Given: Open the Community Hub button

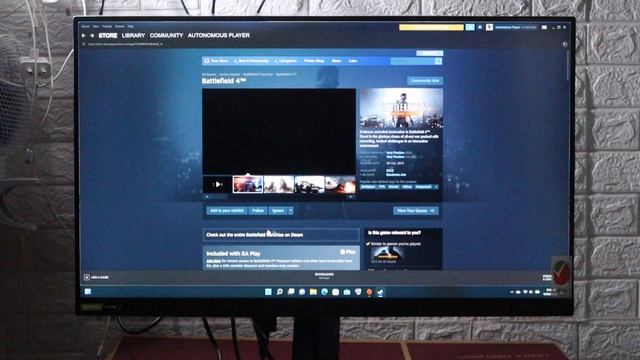Looking at the screenshot, I should click(x=425, y=81).
